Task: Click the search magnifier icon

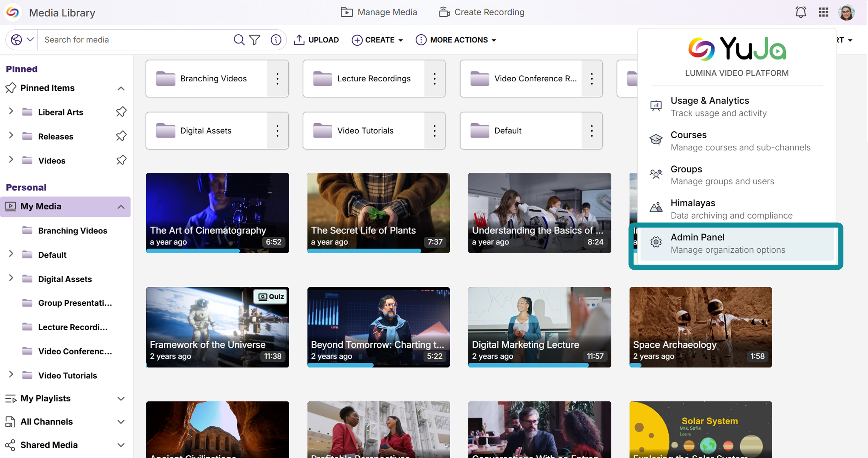Action: 239,40
